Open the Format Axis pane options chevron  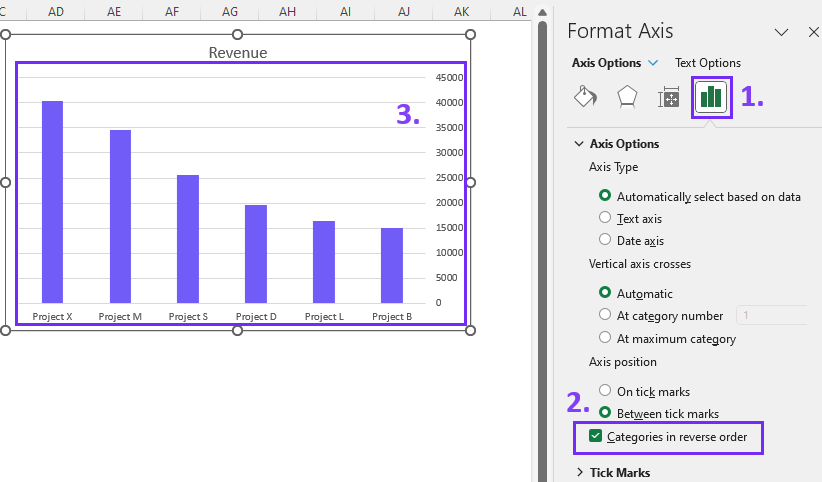pyautogui.click(x=781, y=33)
